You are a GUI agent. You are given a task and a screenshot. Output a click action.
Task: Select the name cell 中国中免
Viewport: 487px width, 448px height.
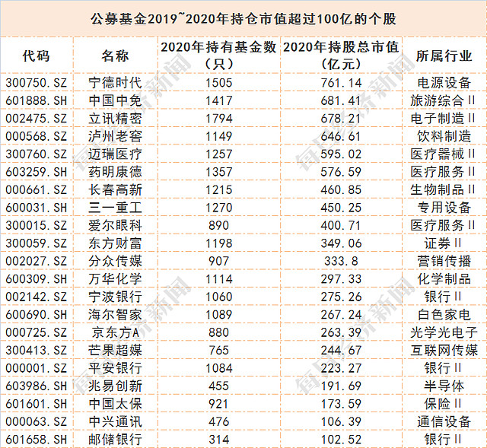point(115,100)
